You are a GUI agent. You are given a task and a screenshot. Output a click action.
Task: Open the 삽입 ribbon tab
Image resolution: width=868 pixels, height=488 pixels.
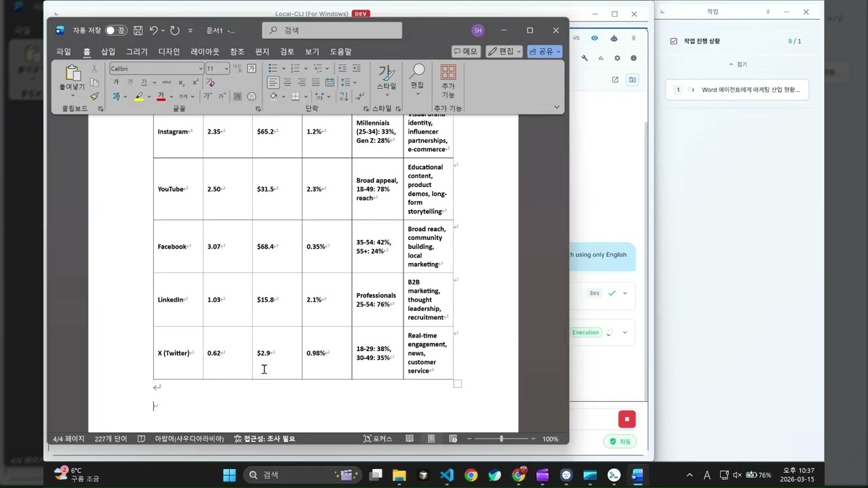click(108, 52)
